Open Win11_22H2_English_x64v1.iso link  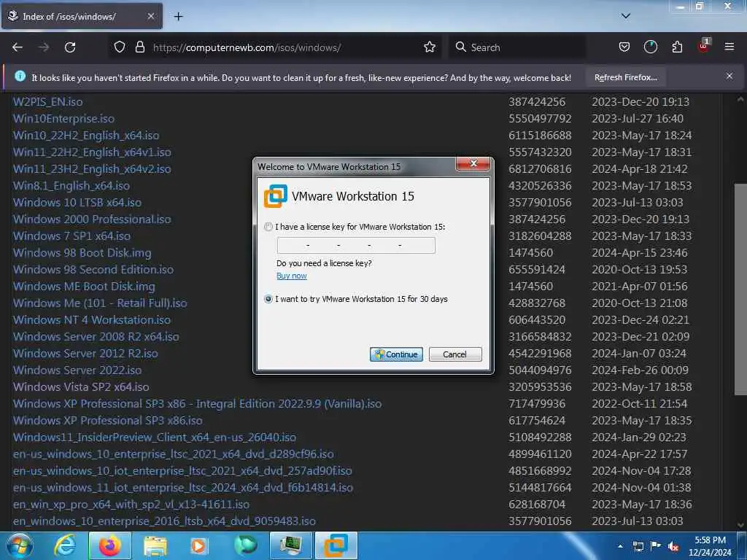(x=92, y=152)
